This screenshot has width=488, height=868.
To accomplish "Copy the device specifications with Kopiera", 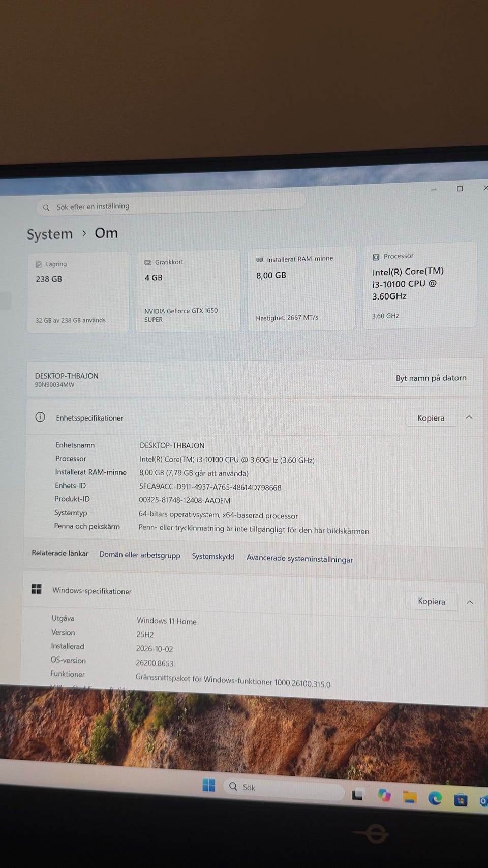I will pyautogui.click(x=431, y=418).
